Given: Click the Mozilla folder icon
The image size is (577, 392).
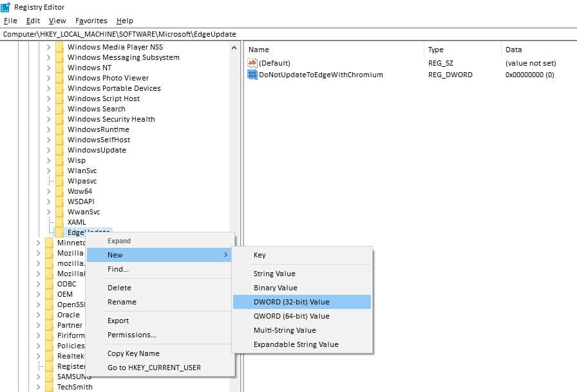Looking at the screenshot, I should [x=49, y=253].
